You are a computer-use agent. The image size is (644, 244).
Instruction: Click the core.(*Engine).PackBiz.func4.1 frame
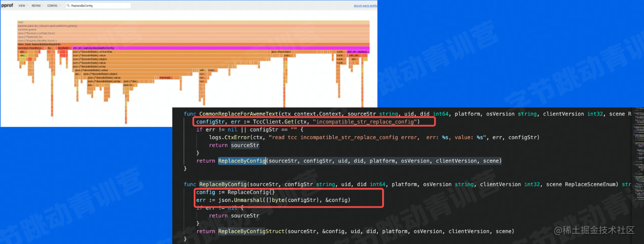(193, 40)
